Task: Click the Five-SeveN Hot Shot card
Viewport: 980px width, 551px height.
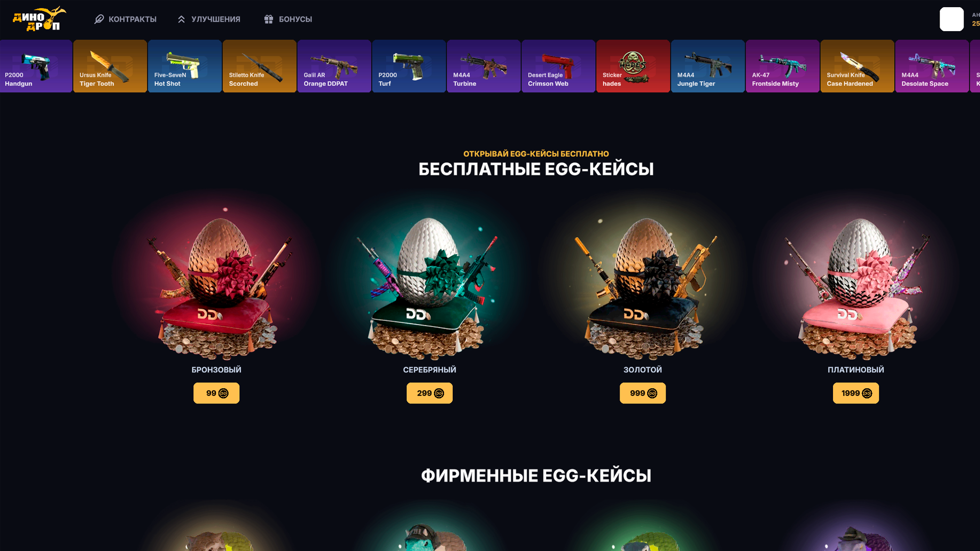Action: click(185, 66)
